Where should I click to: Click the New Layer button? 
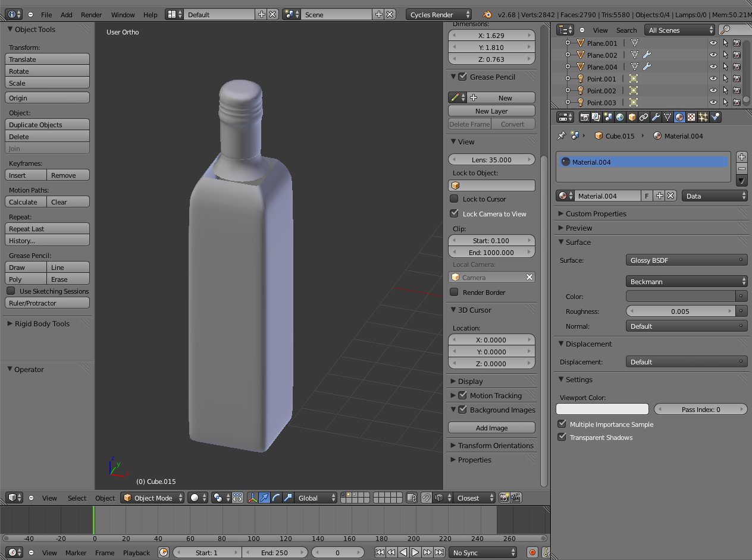(491, 111)
